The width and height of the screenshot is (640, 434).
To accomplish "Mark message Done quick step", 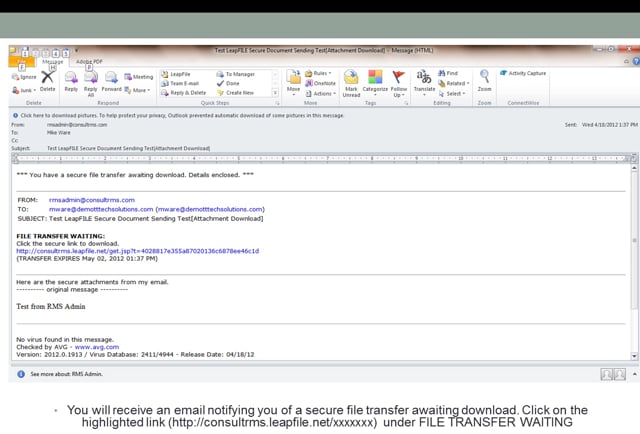I will (x=228, y=83).
